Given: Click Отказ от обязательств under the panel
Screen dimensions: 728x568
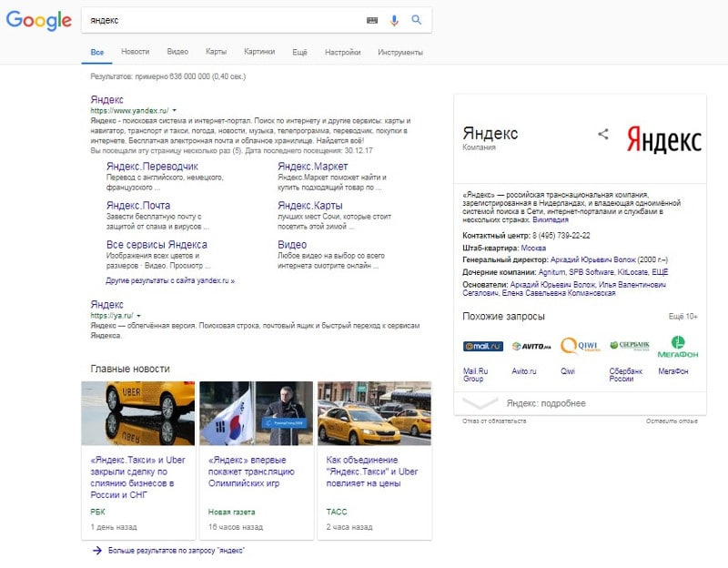Looking at the screenshot, I should tap(494, 421).
